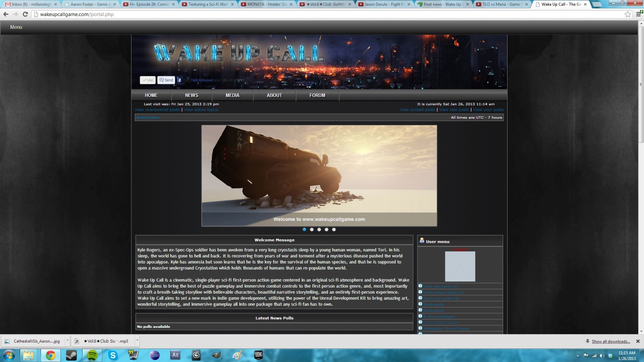The image size is (644, 362).
Task: Open the Chrome menu icon beside the star
Action: tap(639, 14)
